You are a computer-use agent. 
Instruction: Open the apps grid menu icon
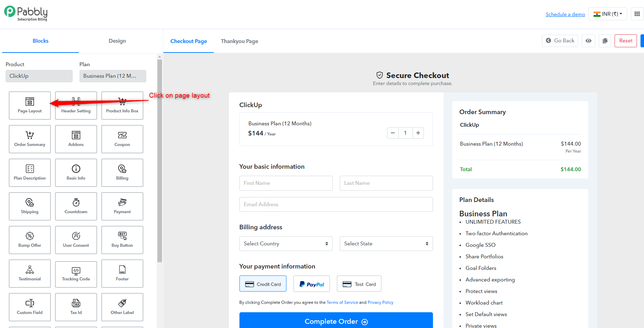(637, 14)
